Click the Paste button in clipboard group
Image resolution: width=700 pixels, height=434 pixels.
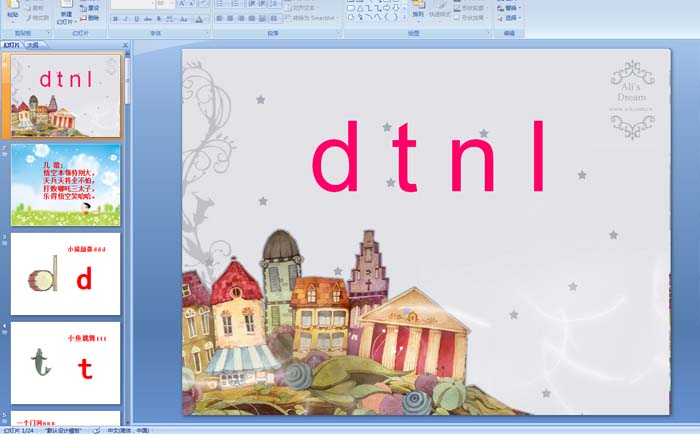pos(12,10)
